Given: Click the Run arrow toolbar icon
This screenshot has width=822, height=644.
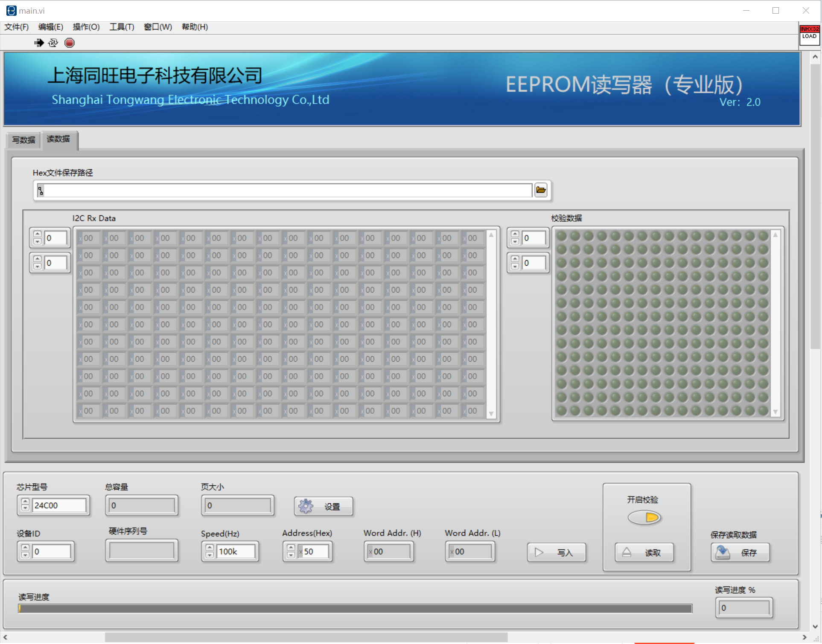Looking at the screenshot, I should point(39,43).
